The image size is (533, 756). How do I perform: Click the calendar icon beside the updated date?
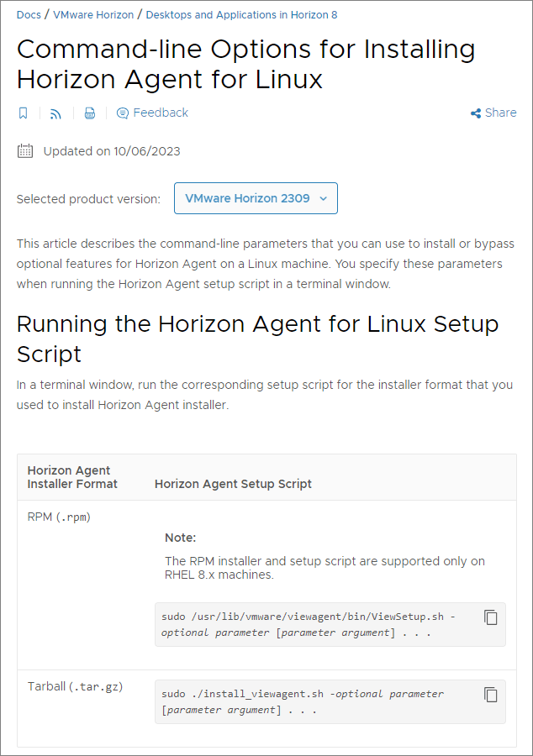(25, 151)
